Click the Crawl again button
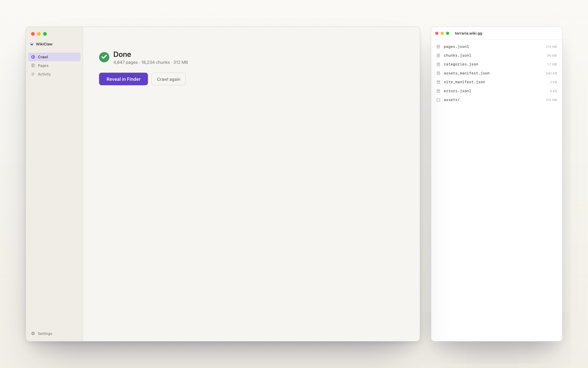The height and width of the screenshot is (368, 588). 168,79
